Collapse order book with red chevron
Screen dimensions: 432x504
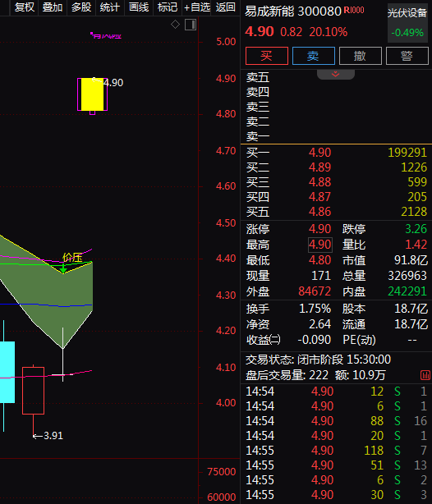[336, 74]
